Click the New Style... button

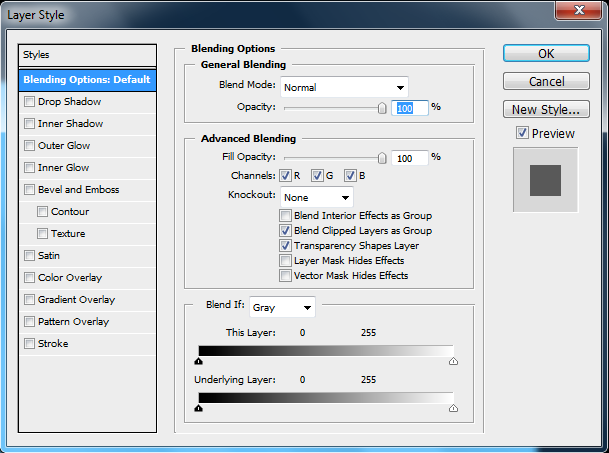pyautogui.click(x=545, y=110)
